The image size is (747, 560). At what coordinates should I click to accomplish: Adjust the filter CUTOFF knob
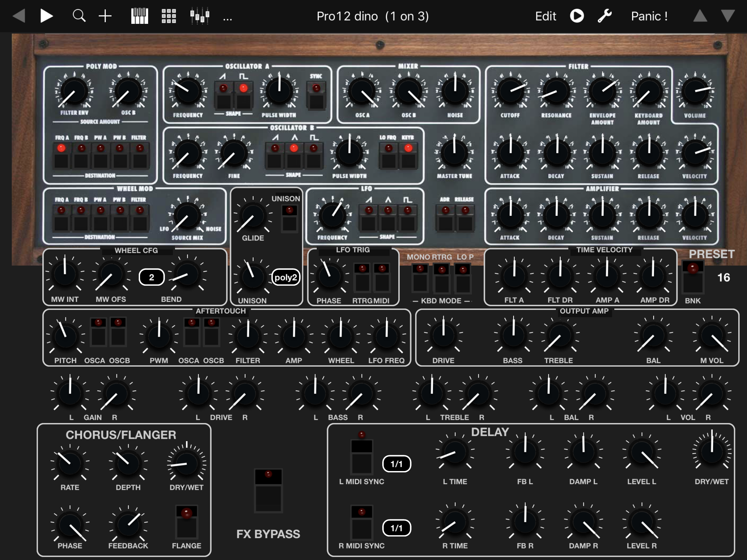tap(510, 90)
